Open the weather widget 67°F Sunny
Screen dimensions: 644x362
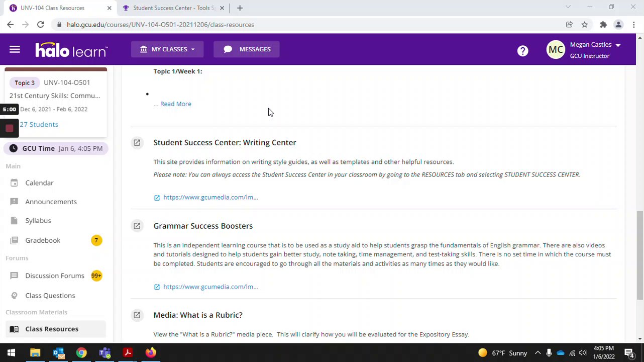[503, 353]
